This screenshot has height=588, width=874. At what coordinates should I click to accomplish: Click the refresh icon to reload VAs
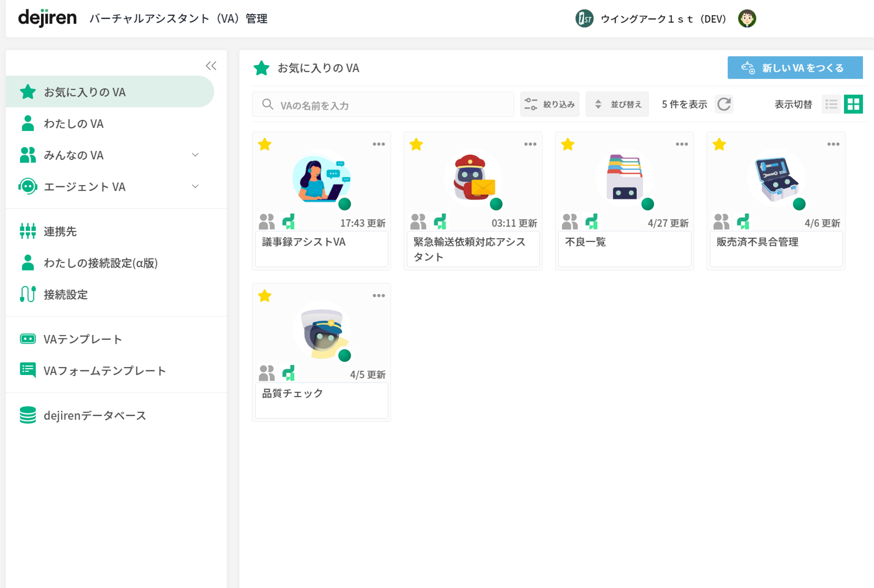pos(724,104)
